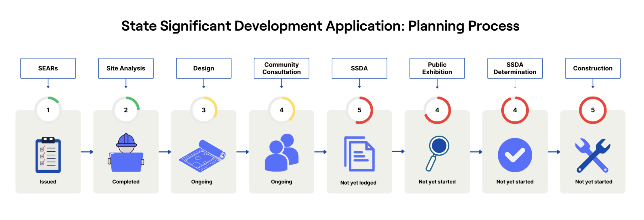This screenshot has width=644, height=220.
Task: Click the "Completed" status label
Action: point(126,182)
